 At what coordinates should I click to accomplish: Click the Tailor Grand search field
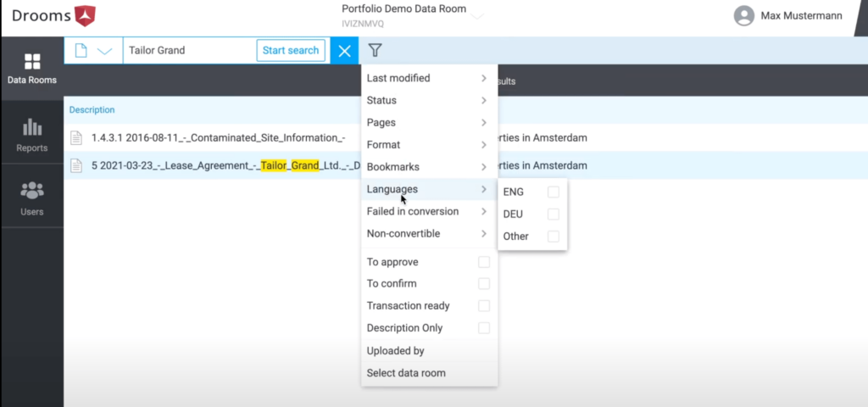click(190, 50)
